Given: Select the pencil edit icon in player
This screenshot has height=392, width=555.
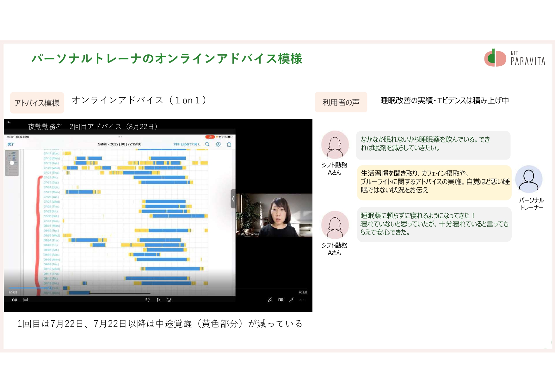Looking at the screenshot, I should click(270, 300).
